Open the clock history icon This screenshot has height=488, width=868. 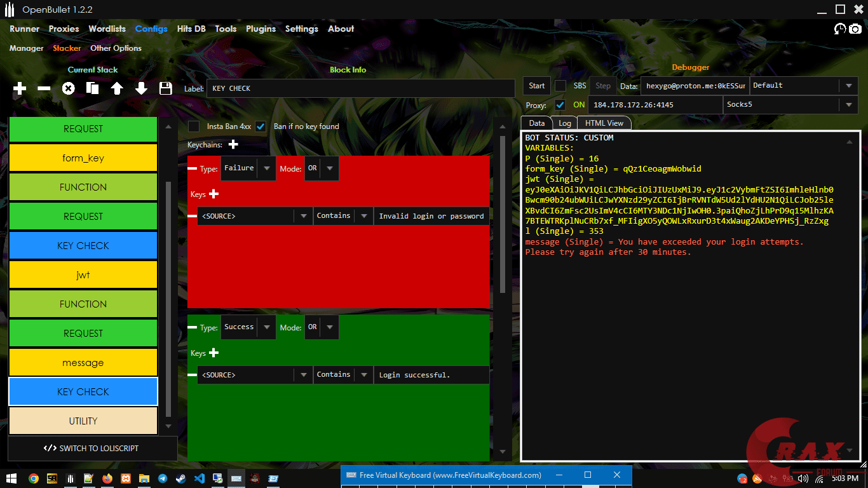pos(840,29)
